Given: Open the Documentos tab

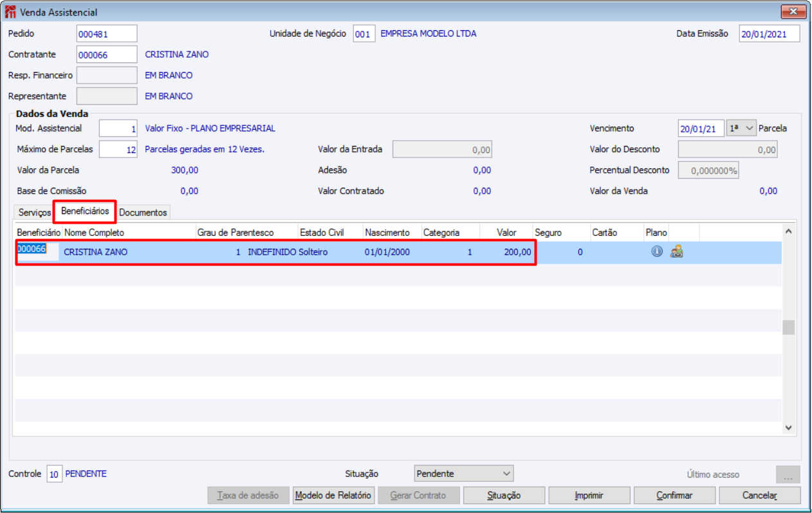Looking at the screenshot, I should [143, 212].
